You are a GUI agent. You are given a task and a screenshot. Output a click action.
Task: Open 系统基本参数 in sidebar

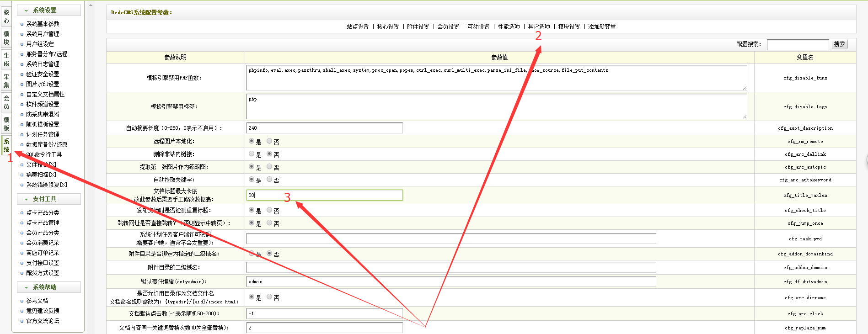click(x=43, y=24)
